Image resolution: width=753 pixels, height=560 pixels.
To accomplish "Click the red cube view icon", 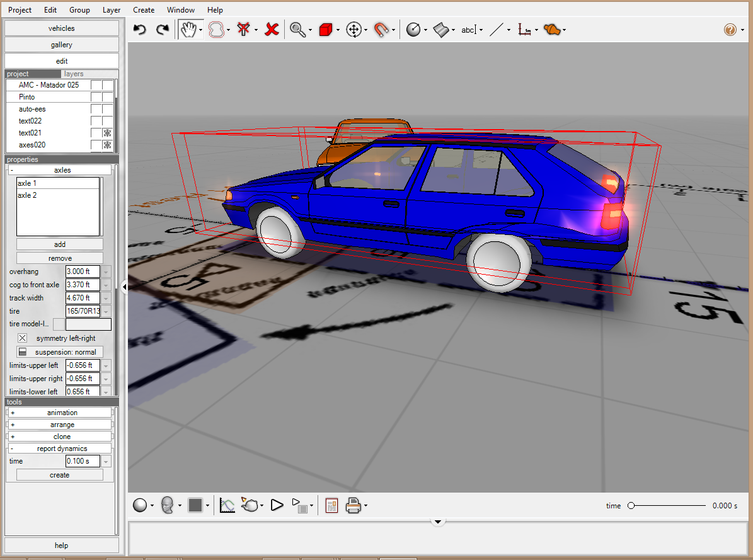I will click(x=326, y=30).
